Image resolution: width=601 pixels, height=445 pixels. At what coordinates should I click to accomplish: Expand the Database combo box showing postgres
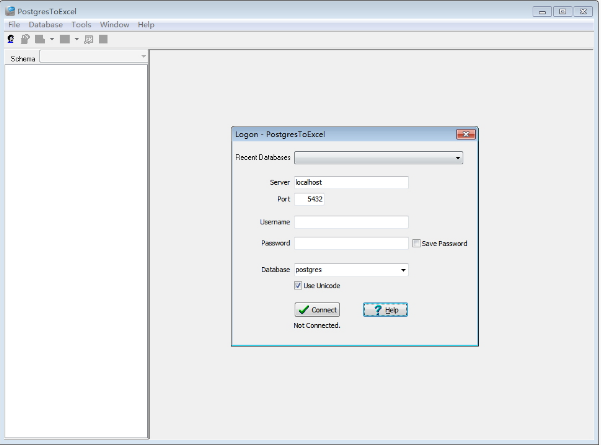[403, 270]
